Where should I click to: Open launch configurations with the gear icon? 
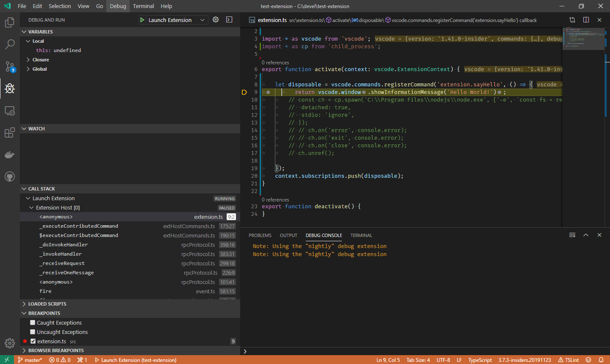coord(215,19)
